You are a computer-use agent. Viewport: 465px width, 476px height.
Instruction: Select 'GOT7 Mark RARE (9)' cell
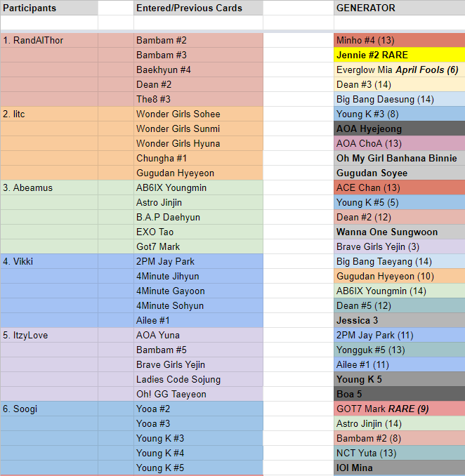400,409
